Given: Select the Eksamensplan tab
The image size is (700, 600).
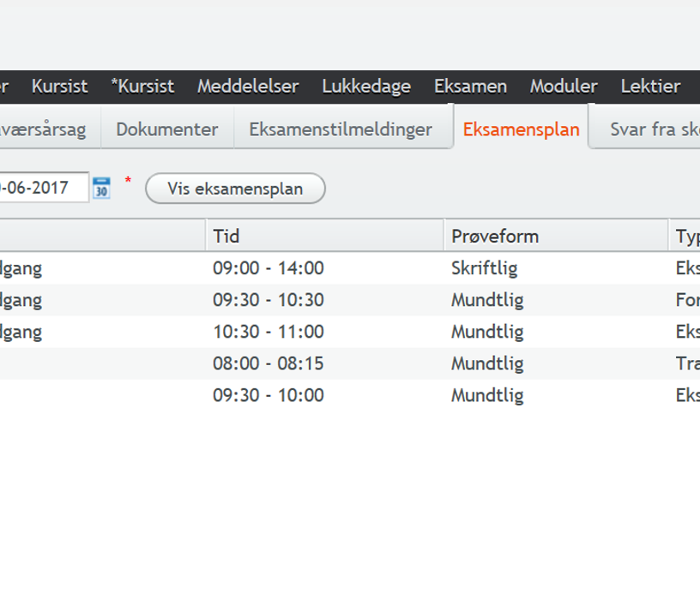Looking at the screenshot, I should 521,129.
